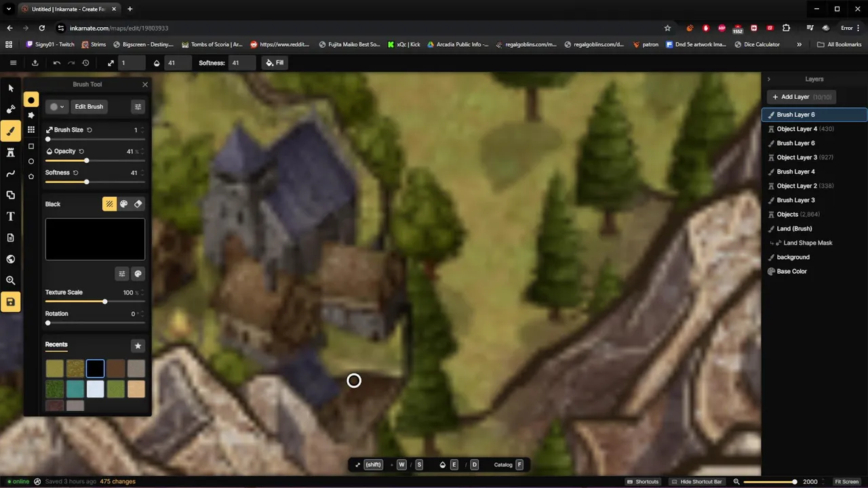
Task: Select the Base Color layer
Action: pyautogui.click(x=814, y=271)
